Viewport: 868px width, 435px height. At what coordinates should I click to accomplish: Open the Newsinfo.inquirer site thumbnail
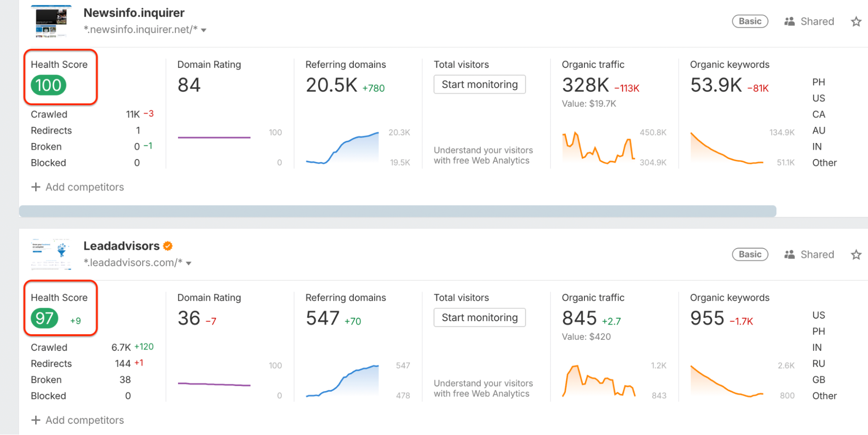point(52,21)
